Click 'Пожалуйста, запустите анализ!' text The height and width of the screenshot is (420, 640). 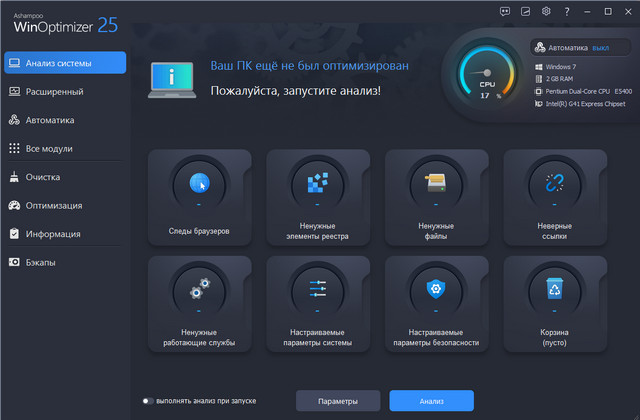[296, 91]
